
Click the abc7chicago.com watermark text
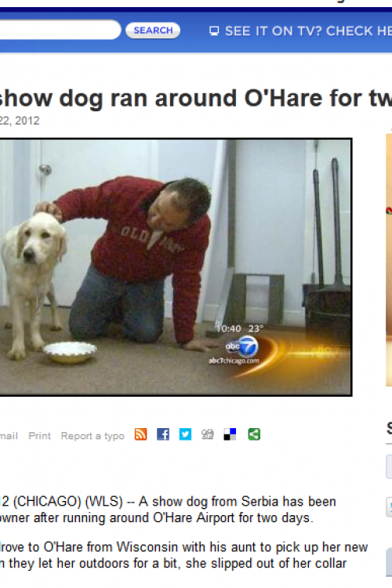pos(234,361)
